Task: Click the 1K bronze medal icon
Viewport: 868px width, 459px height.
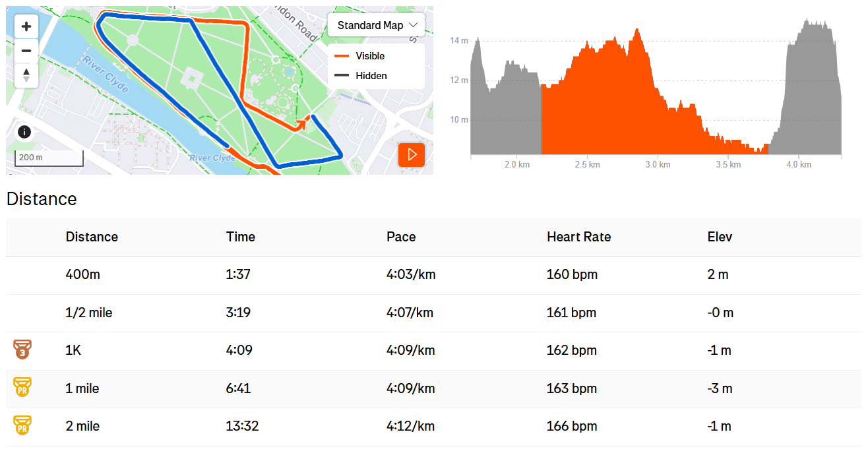Action: [x=22, y=350]
